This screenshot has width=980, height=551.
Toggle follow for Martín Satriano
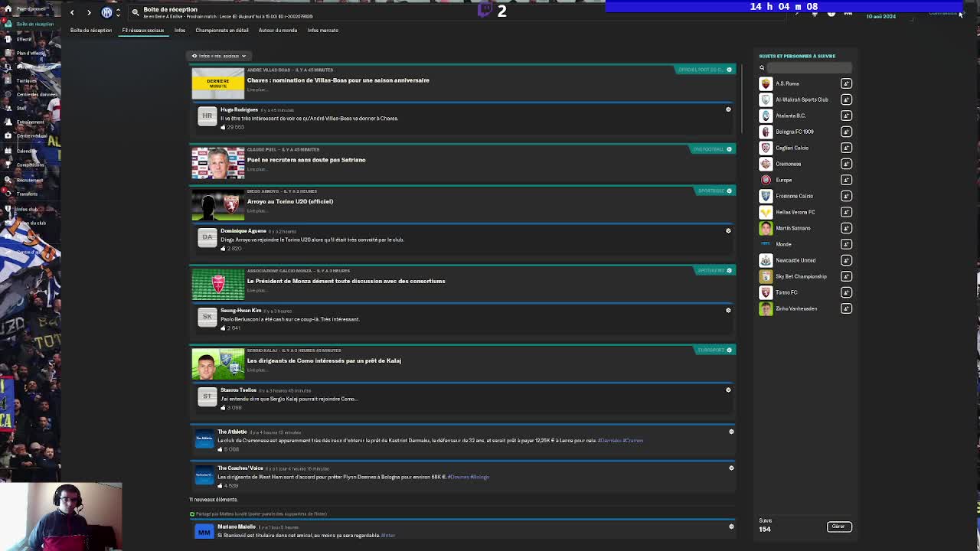846,228
